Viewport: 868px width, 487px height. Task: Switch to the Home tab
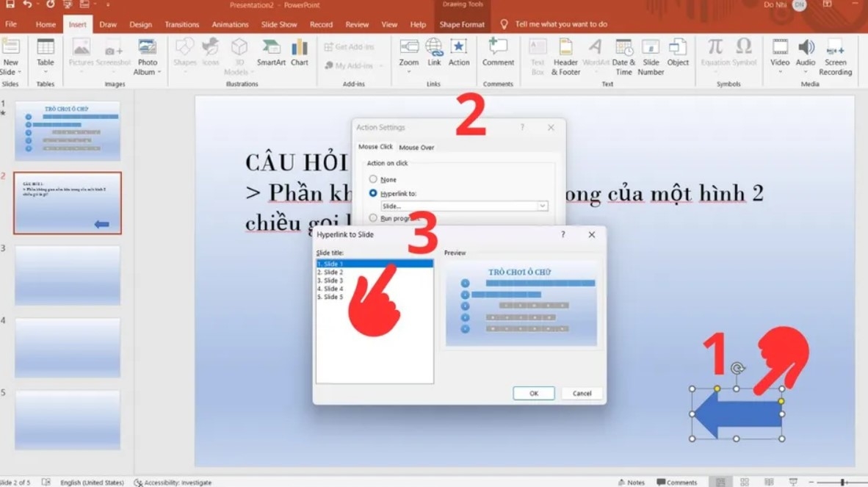46,24
